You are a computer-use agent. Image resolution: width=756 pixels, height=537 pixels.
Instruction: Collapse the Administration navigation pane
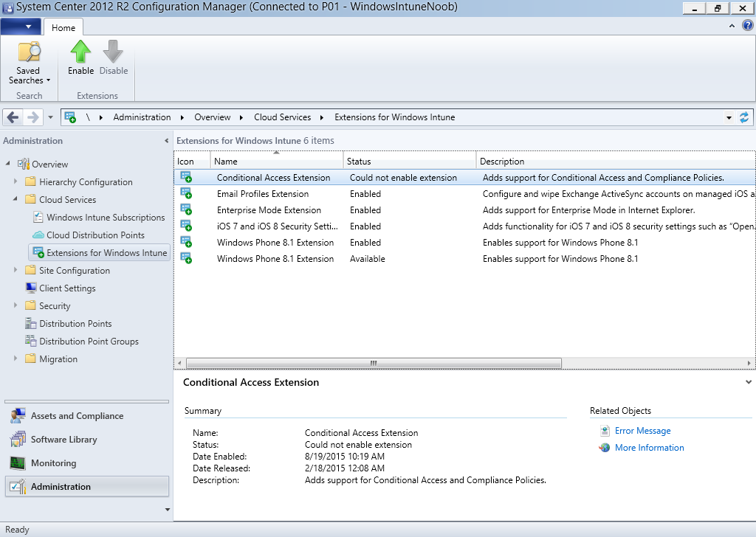tap(166, 141)
